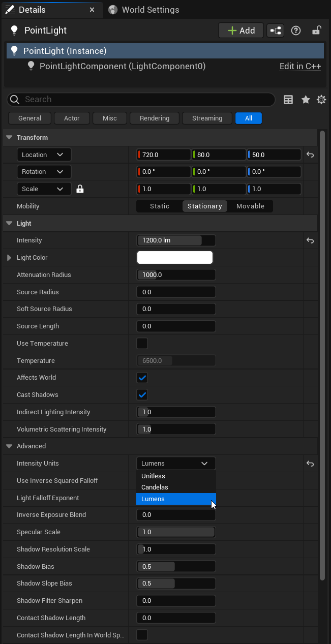Image resolution: width=331 pixels, height=644 pixels.
Task: Click the Blueprint/Add Script icon
Action: pyautogui.click(x=276, y=30)
